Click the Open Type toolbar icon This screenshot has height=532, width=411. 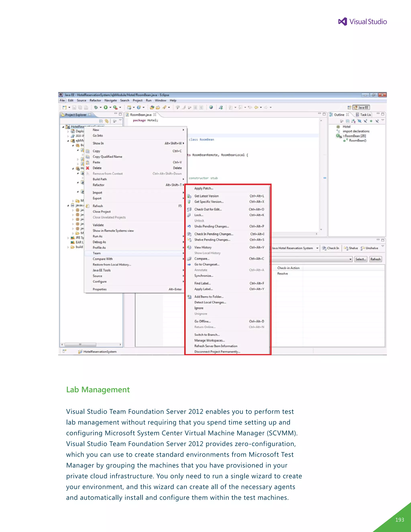(152, 107)
